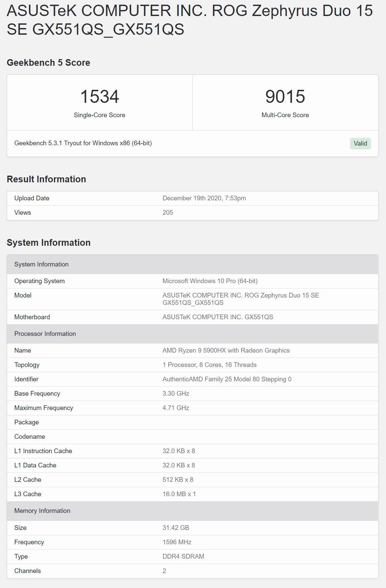Click the Base Frequency value 3.30 GHz
Screen dimensions: 386x588
coord(176,394)
